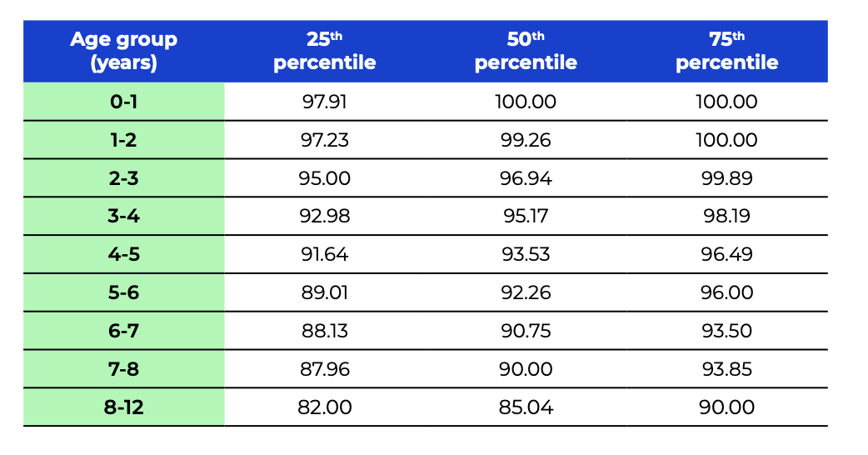Click the 6-7 age group row label
The height and width of the screenshot is (455, 868).
pyautogui.click(x=123, y=331)
